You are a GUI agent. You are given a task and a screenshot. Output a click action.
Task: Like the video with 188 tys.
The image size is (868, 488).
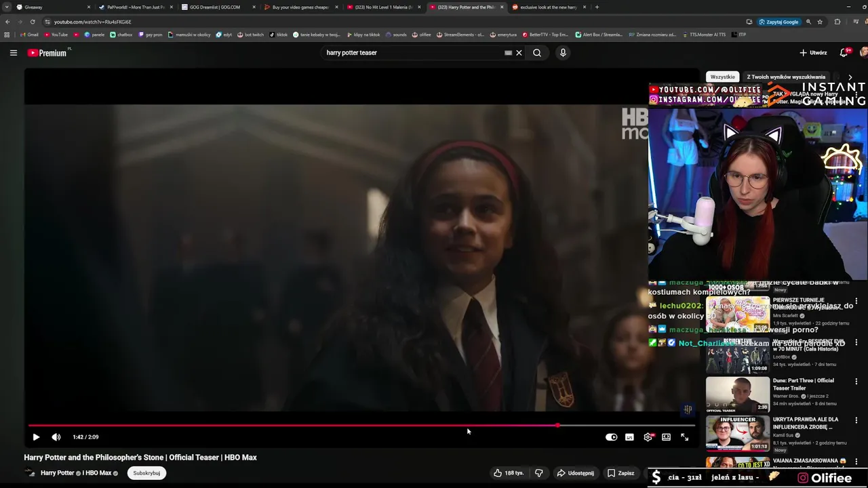click(x=509, y=473)
